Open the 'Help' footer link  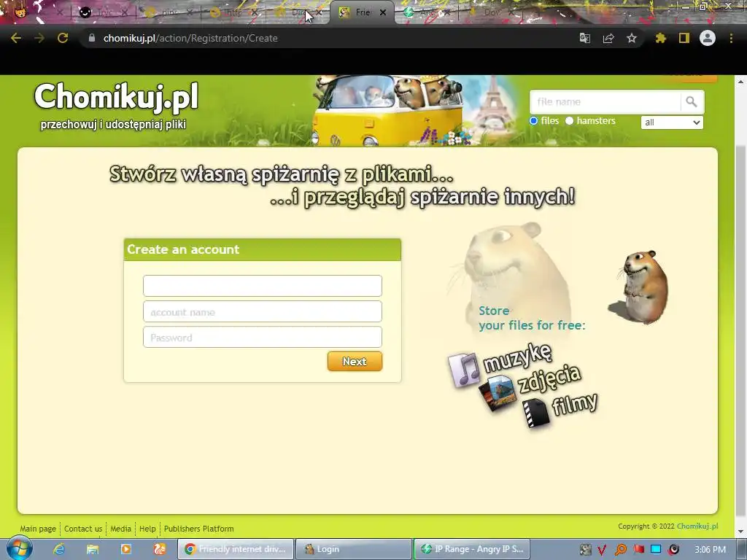[147, 529]
